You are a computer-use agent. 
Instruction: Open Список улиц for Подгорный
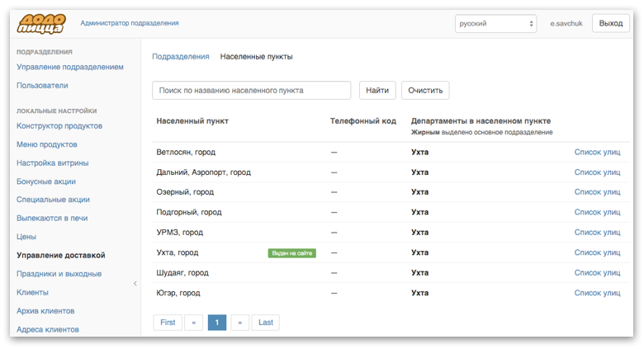[597, 212]
